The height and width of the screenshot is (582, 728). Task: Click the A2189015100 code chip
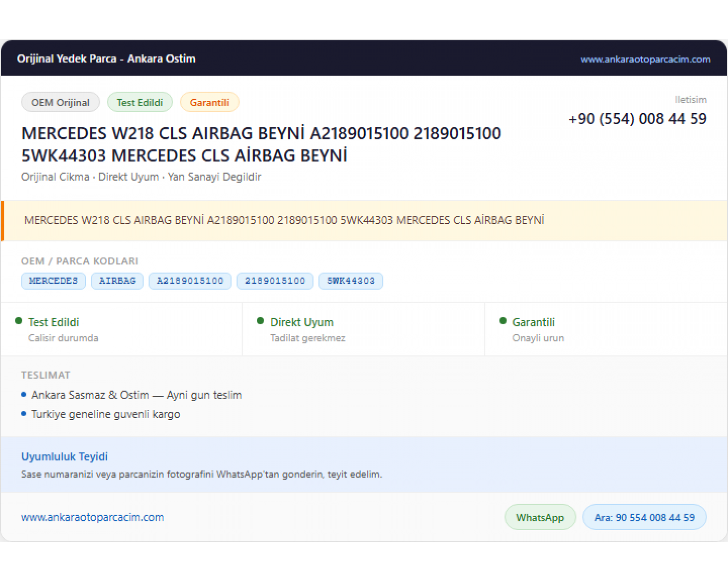coord(190,281)
